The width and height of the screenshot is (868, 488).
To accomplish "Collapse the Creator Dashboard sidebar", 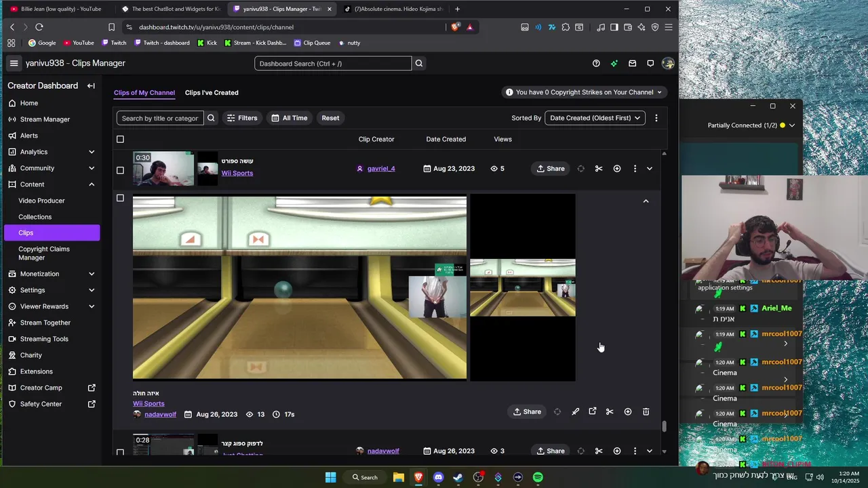I will 91,86.
